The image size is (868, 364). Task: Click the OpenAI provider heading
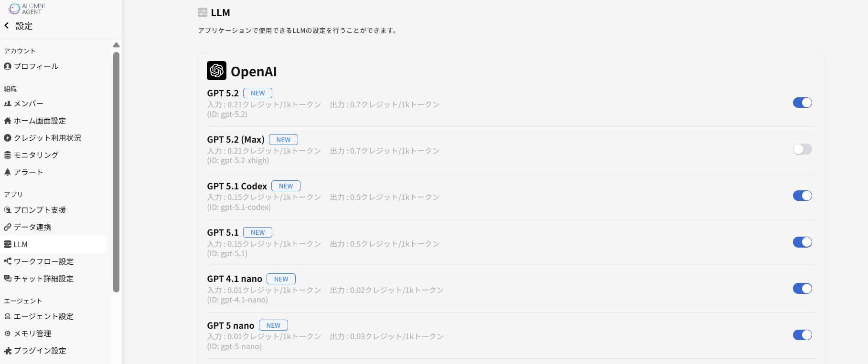coord(254,72)
